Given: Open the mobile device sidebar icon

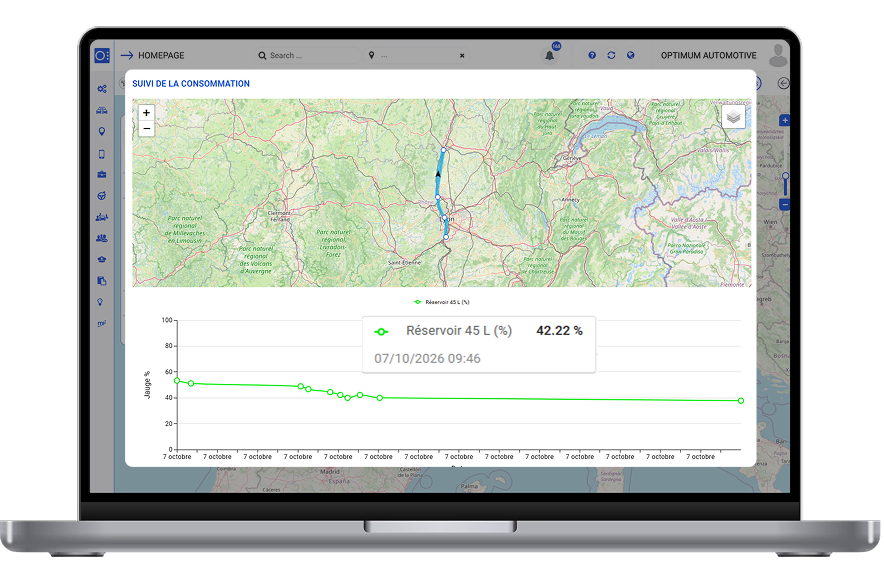Looking at the screenshot, I should (101, 154).
